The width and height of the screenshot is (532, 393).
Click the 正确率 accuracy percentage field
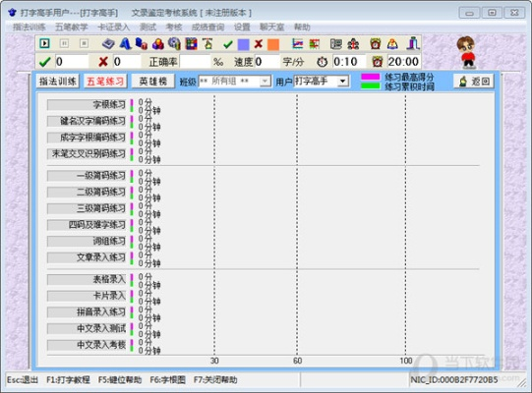click(x=195, y=62)
